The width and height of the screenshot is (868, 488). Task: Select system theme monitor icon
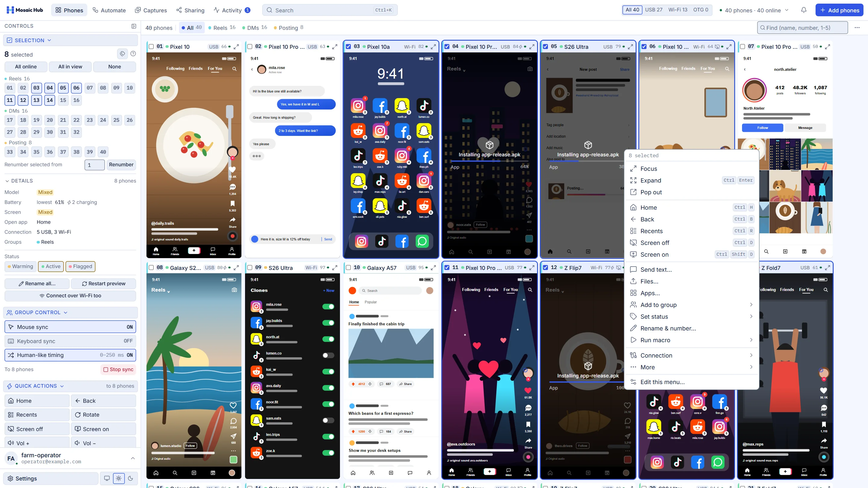point(107,478)
